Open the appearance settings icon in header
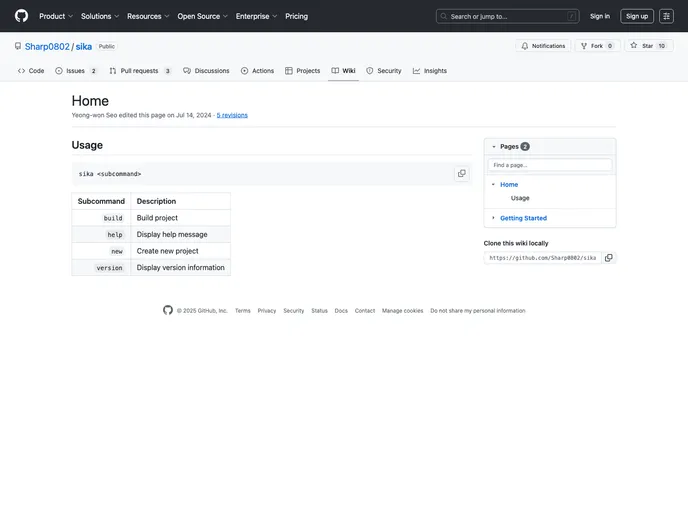Image resolution: width=688 pixels, height=512 pixels. tap(666, 16)
